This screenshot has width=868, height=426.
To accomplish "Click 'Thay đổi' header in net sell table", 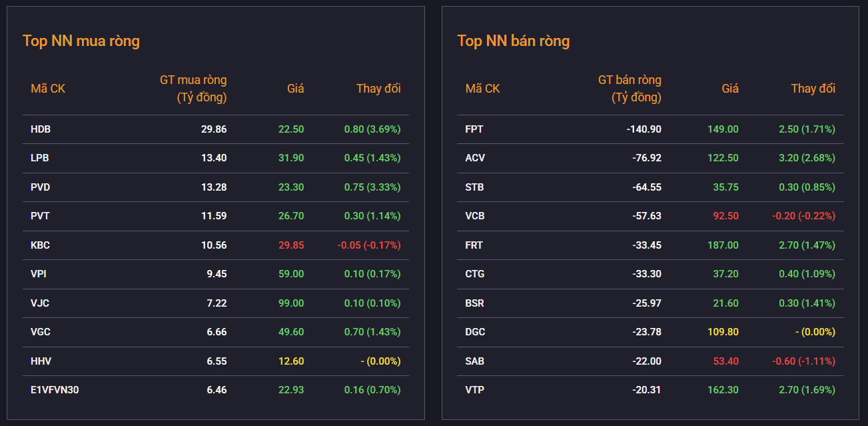I will (x=813, y=89).
